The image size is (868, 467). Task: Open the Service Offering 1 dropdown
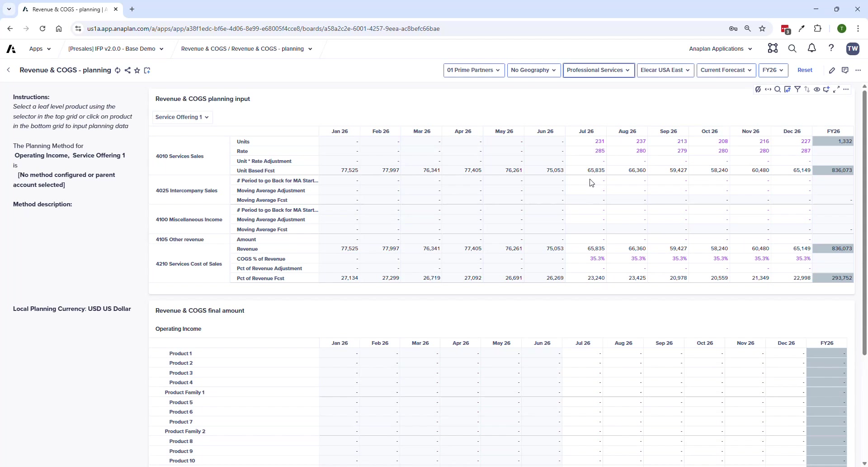(182, 117)
